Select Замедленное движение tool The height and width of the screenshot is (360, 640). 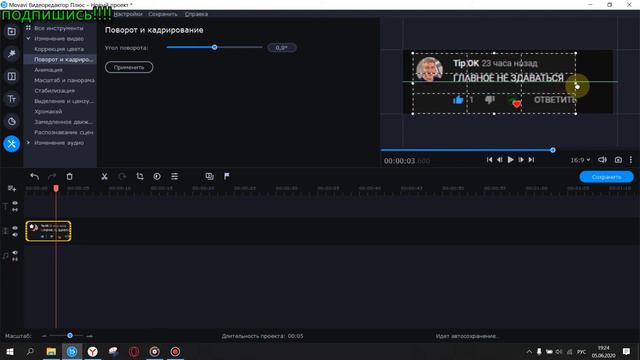64,122
